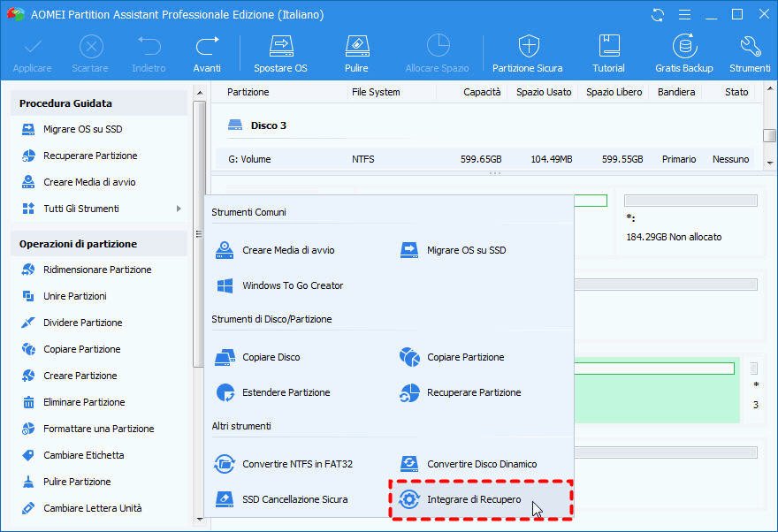Click the File System column header
Screen dimensions: 778x532
point(376,92)
